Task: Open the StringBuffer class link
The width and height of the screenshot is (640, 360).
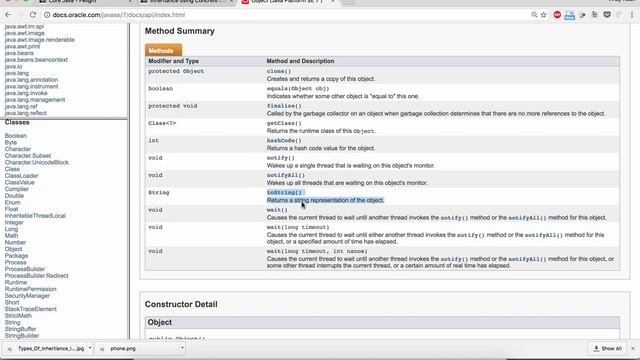Action: 20,329
